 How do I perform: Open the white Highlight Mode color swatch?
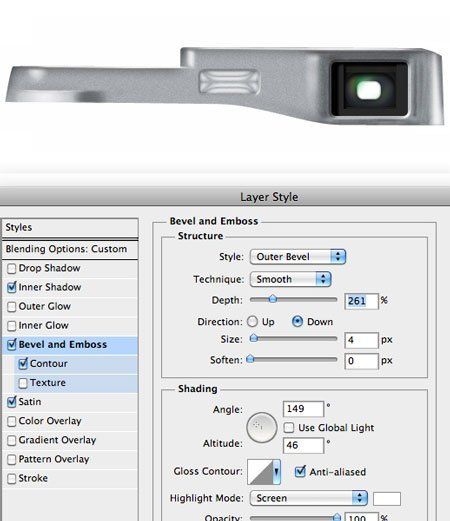(387, 499)
